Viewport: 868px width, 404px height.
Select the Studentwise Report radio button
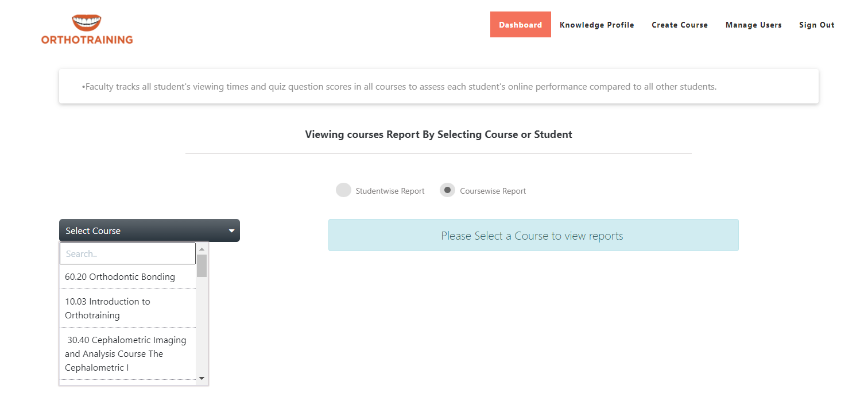coord(343,190)
